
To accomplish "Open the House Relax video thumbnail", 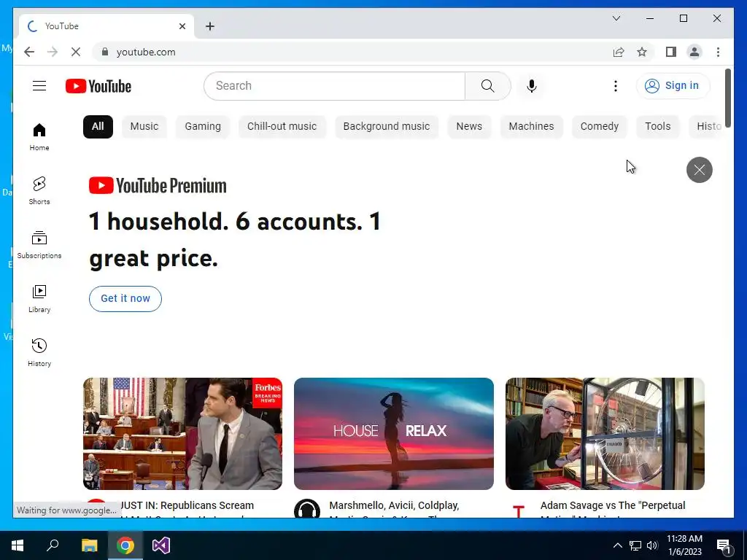I will point(393,433).
